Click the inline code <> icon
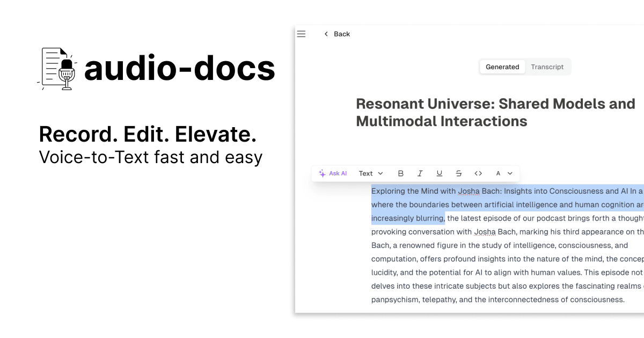The width and height of the screenshot is (644, 338). [x=478, y=173]
